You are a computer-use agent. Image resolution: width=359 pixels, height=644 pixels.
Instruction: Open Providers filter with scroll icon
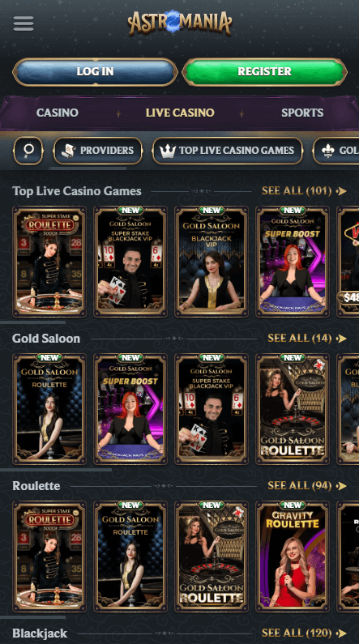[x=98, y=151]
